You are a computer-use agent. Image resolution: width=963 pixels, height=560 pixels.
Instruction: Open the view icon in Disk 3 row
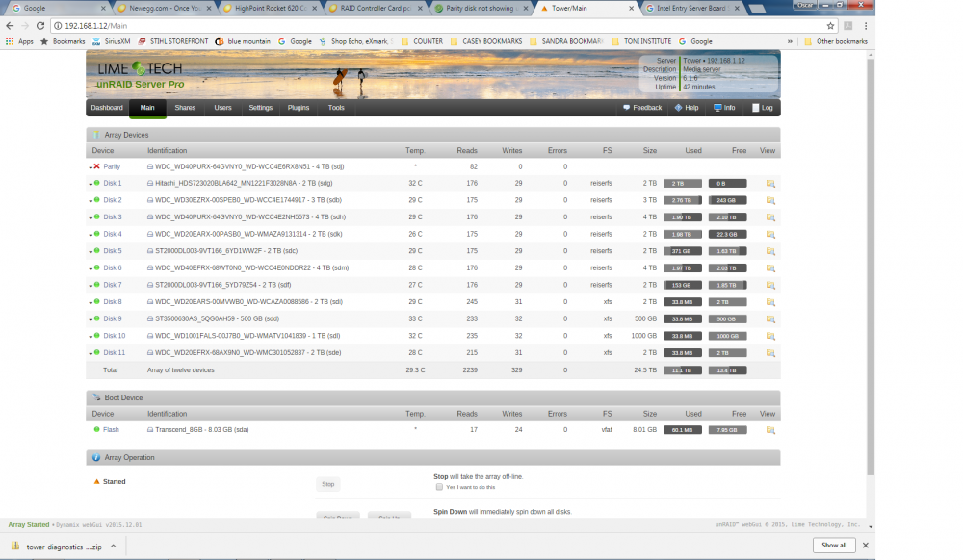(x=770, y=217)
